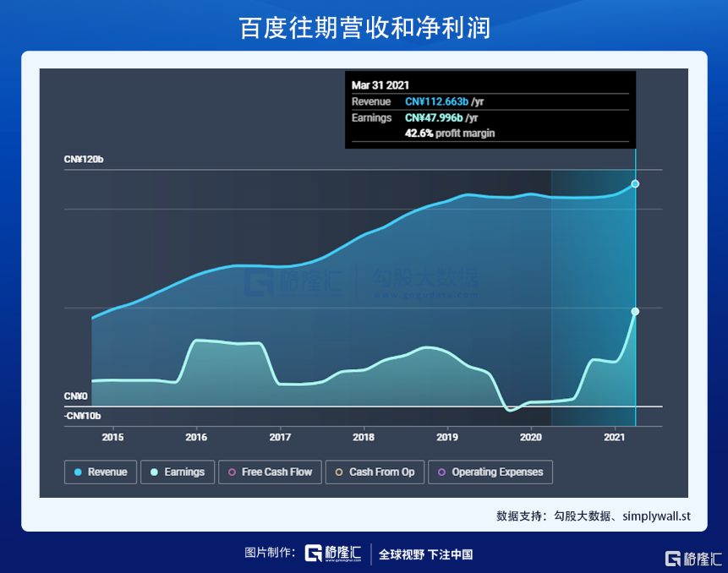
Task: Click the Revenue data point marker
Action: pyautogui.click(x=635, y=183)
